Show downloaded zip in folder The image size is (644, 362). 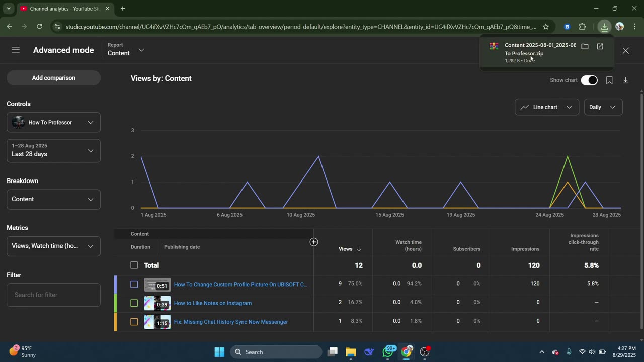[x=585, y=46]
